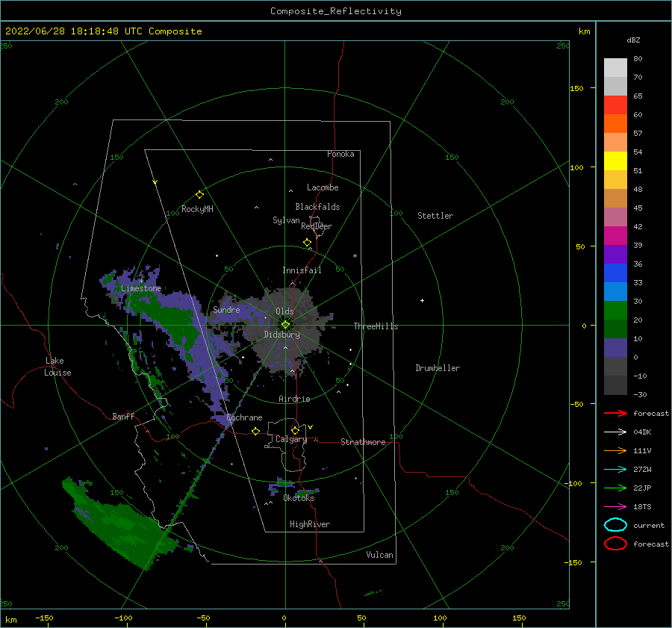Click the Ponoka city label

(340, 154)
